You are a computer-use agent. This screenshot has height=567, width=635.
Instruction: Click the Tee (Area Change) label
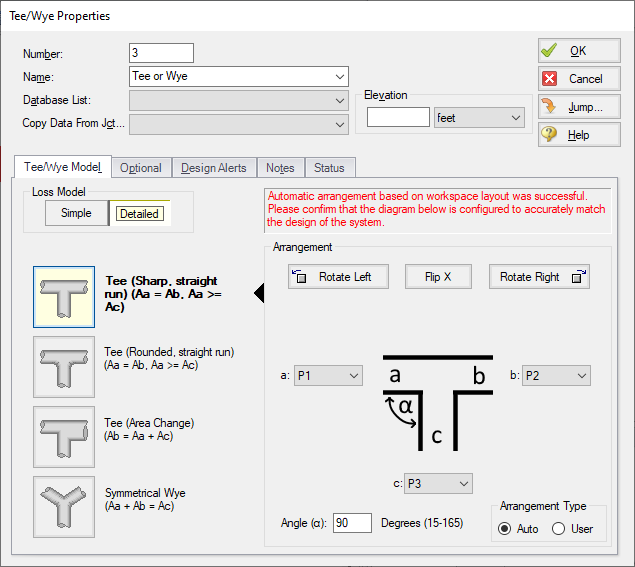149,429
